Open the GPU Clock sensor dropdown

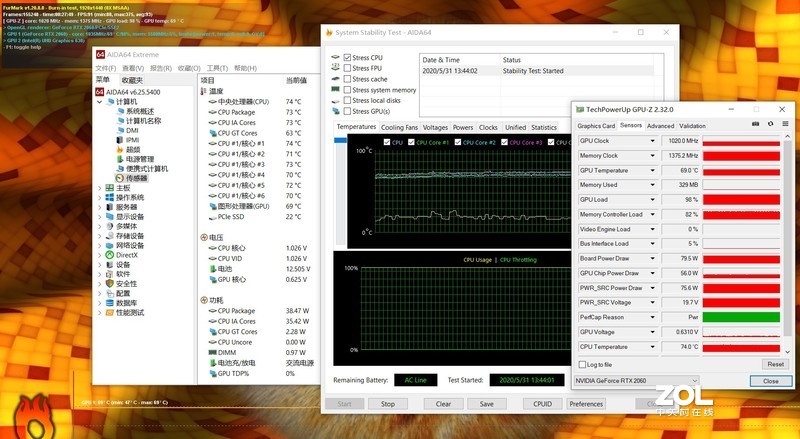coord(652,141)
